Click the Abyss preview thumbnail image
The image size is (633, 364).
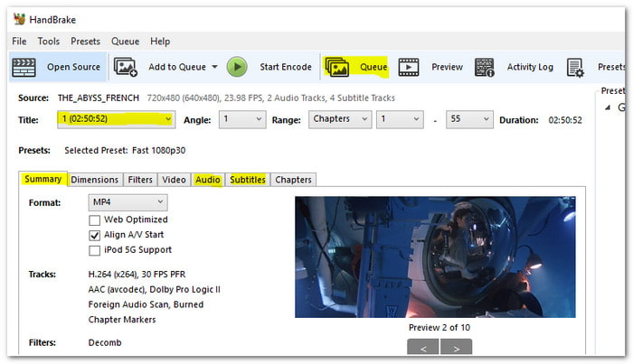[435, 257]
